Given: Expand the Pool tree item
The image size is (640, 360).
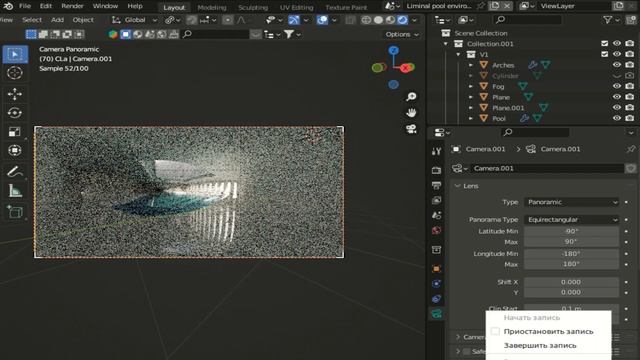Looking at the screenshot, I should 471,118.
